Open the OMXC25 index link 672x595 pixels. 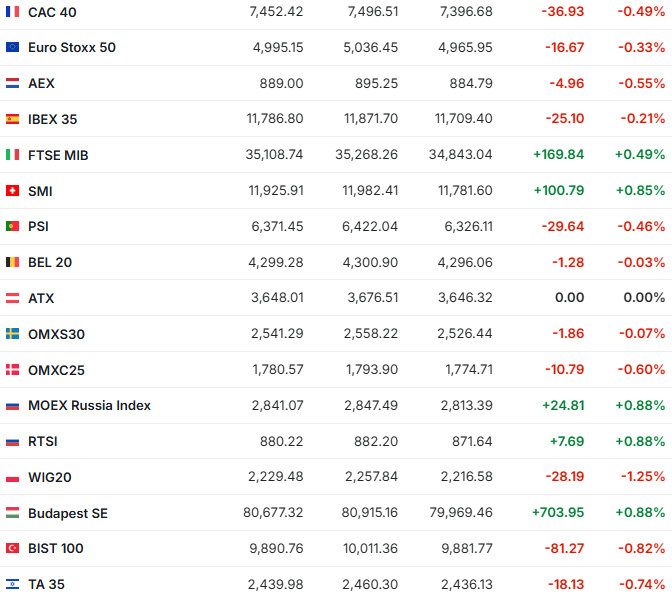tap(56, 370)
